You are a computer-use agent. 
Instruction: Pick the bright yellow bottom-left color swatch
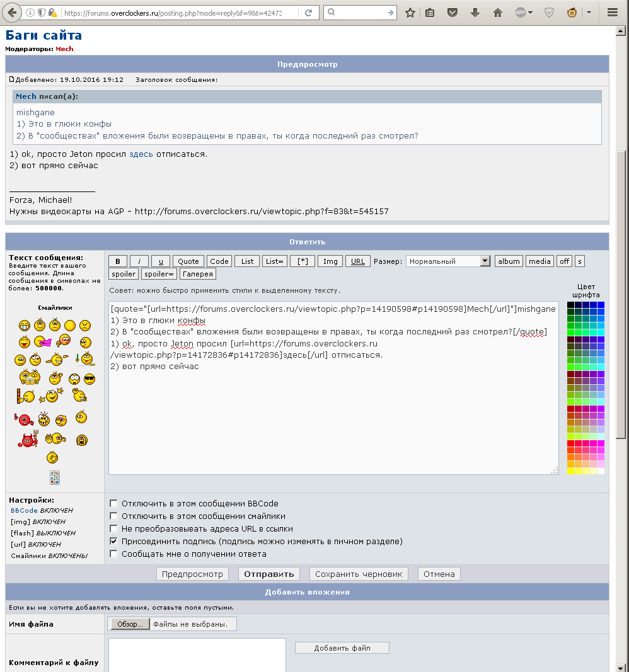coord(570,471)
